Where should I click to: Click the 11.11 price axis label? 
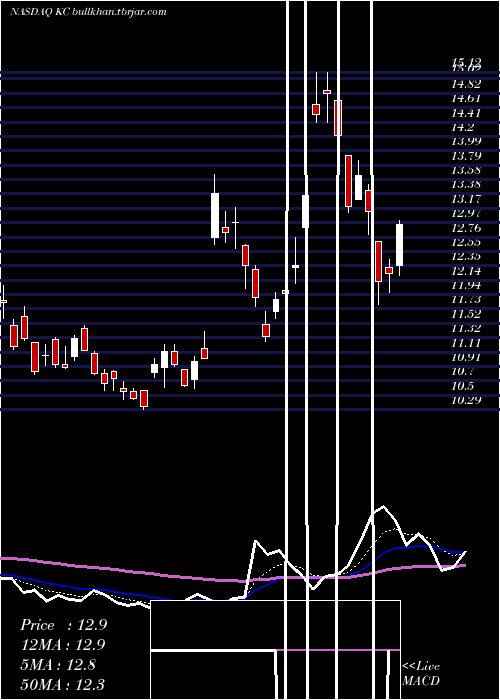(466, 342)
